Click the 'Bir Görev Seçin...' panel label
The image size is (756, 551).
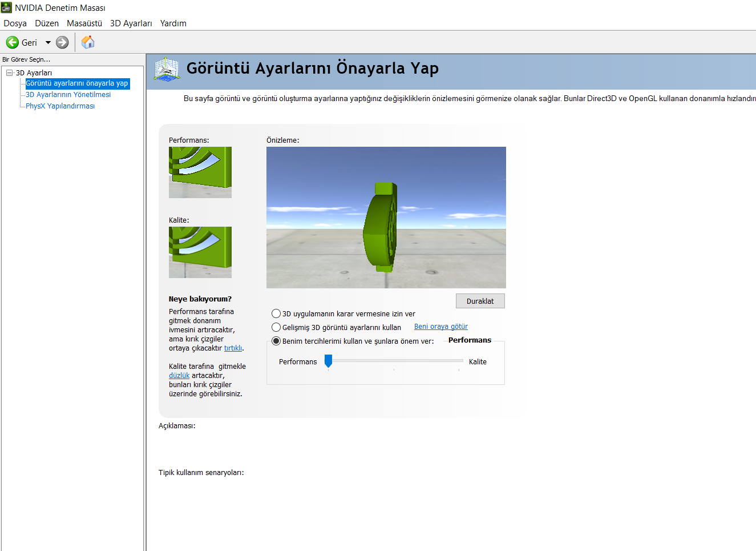[26, 59]
